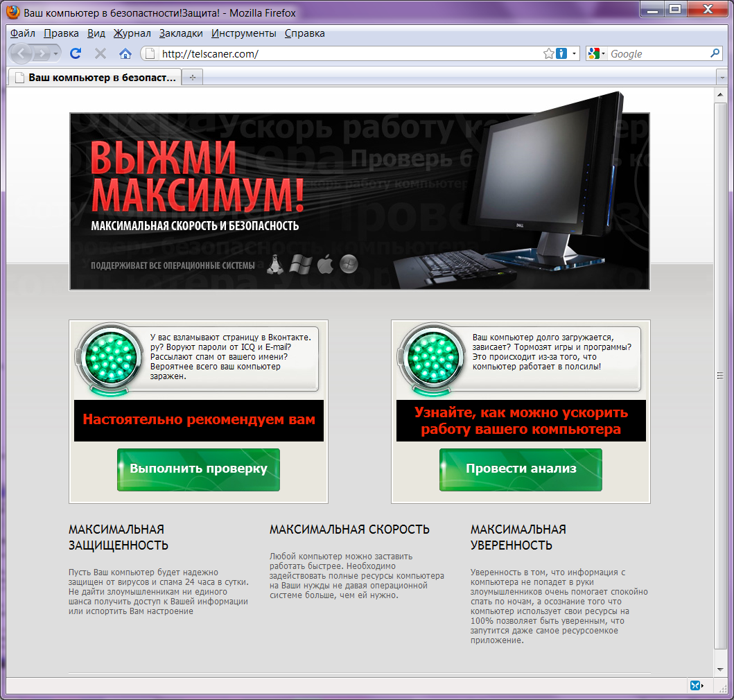This screenshot has width=734, height=700.
Task: Click the blue info icon in address bar
Action: pyautogui.click(x=561, y=54)
